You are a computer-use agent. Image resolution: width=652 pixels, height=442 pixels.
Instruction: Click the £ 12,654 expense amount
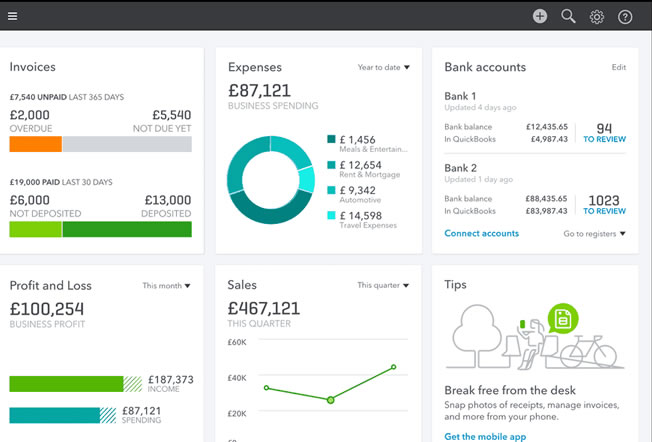361,165
